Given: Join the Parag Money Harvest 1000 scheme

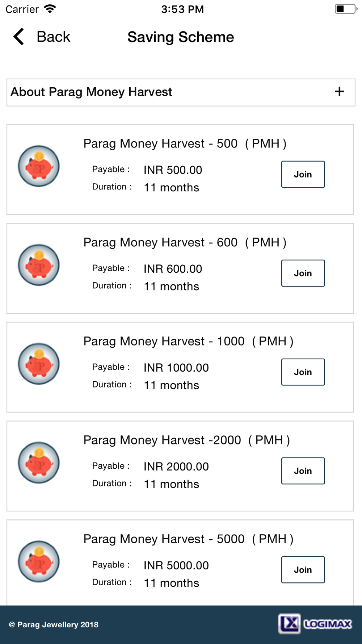Looking at the screenshot, I should coord(303,372).
